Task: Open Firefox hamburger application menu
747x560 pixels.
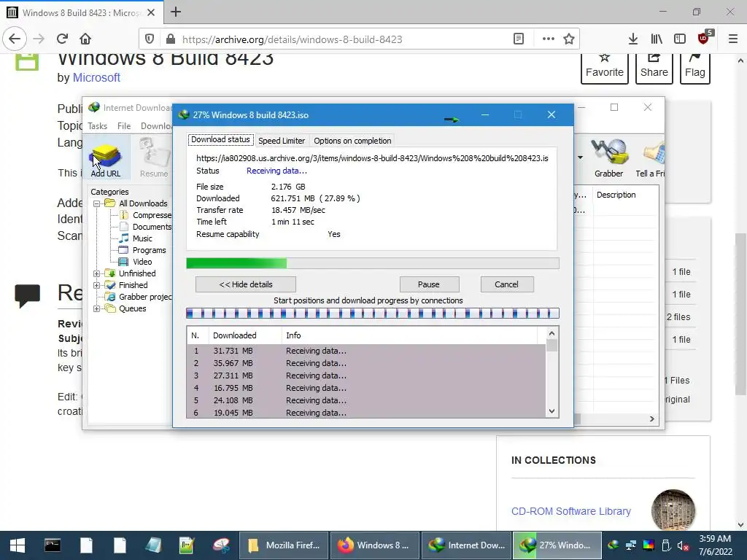Action: click(x=733, y=39)
